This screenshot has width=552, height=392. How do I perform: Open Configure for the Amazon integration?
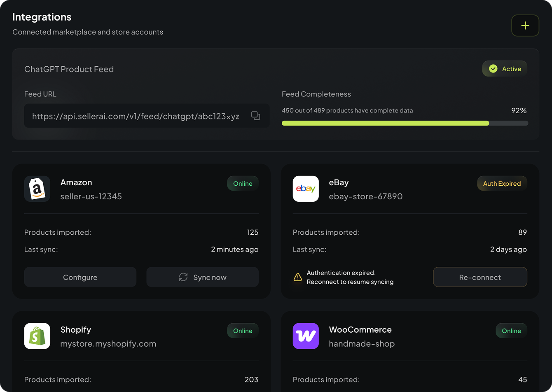click(80, 277)
